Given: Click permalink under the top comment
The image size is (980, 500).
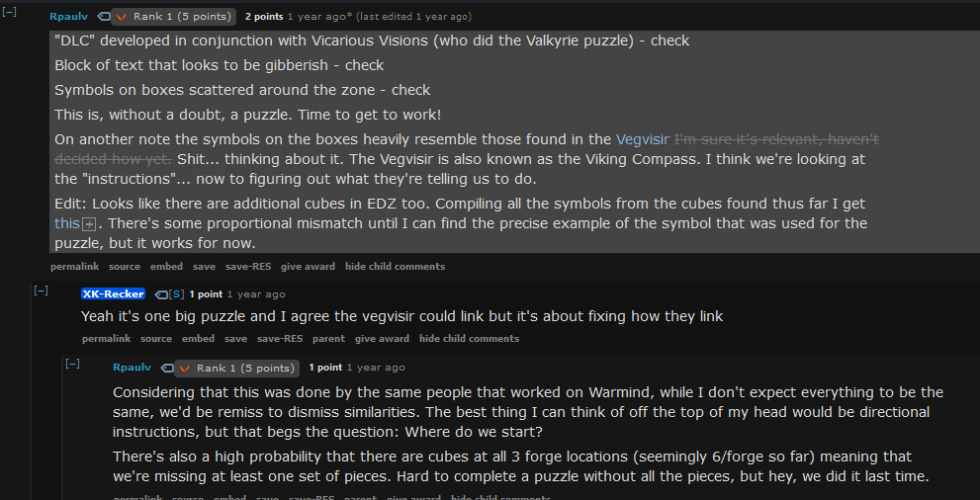Looking at the screenshot, I should click(x=75, y=267).
